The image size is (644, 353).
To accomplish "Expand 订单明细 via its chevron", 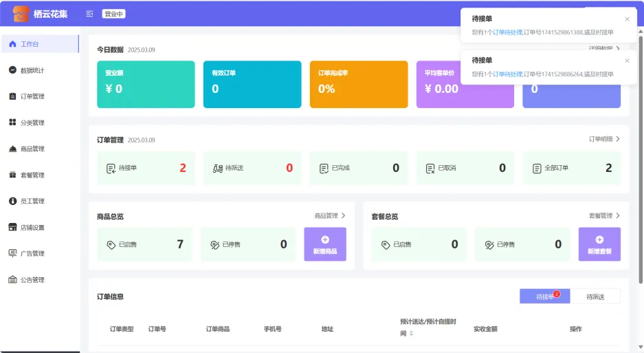I will [617, 139].
